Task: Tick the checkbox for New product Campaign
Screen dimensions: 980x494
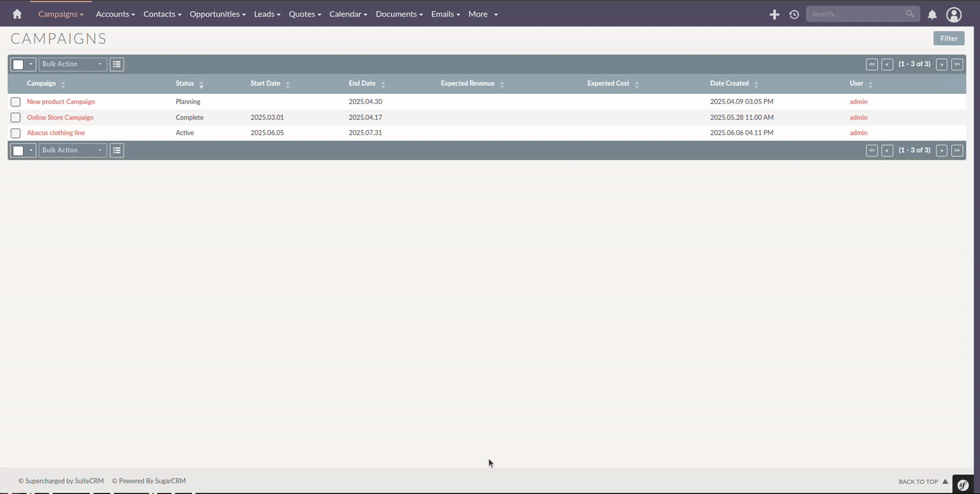Action: click(x=16, y=102)
